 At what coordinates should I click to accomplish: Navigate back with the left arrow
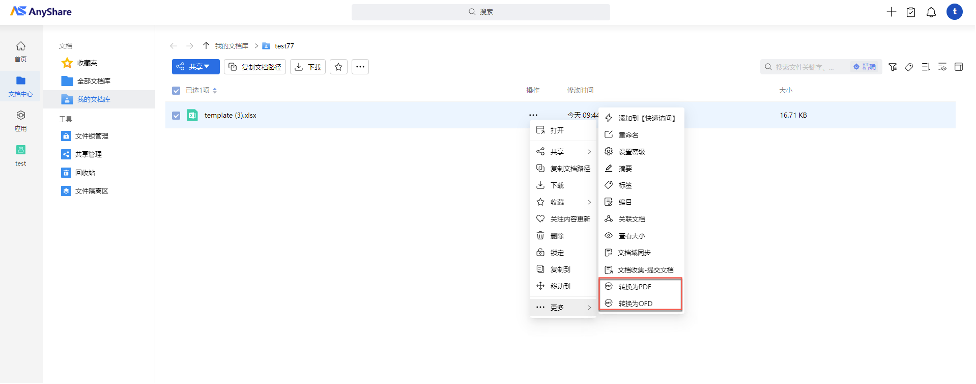click(174, 46)
